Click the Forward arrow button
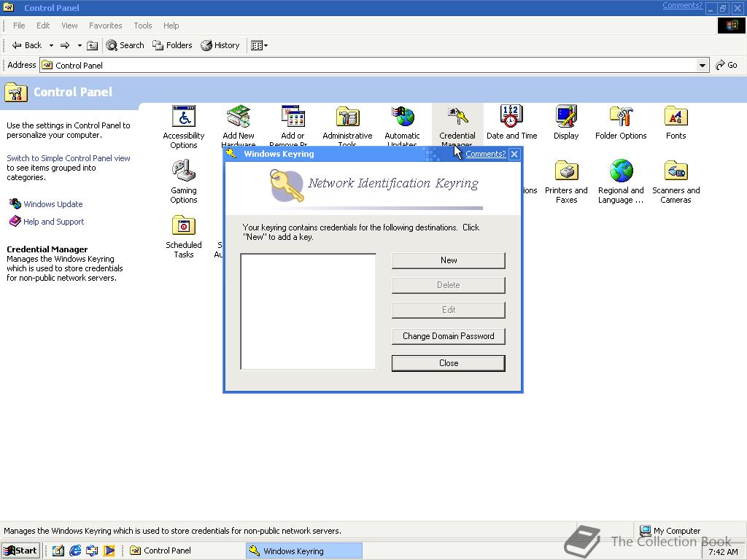The image size is (747, 560). [x=65, y=45]
